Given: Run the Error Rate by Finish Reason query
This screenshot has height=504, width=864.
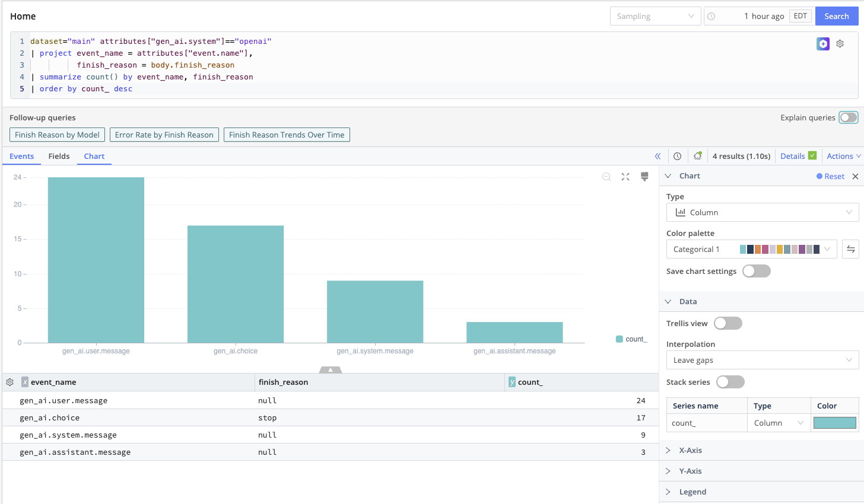Looking at the screenshot, I should 164,135.
